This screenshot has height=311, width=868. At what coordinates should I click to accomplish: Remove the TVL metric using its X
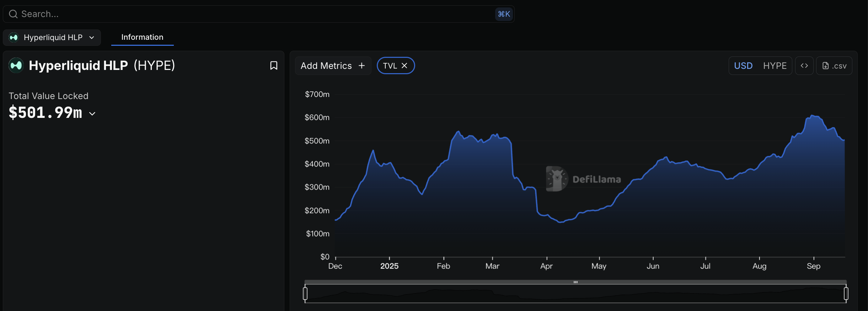(x=404, y=66)
